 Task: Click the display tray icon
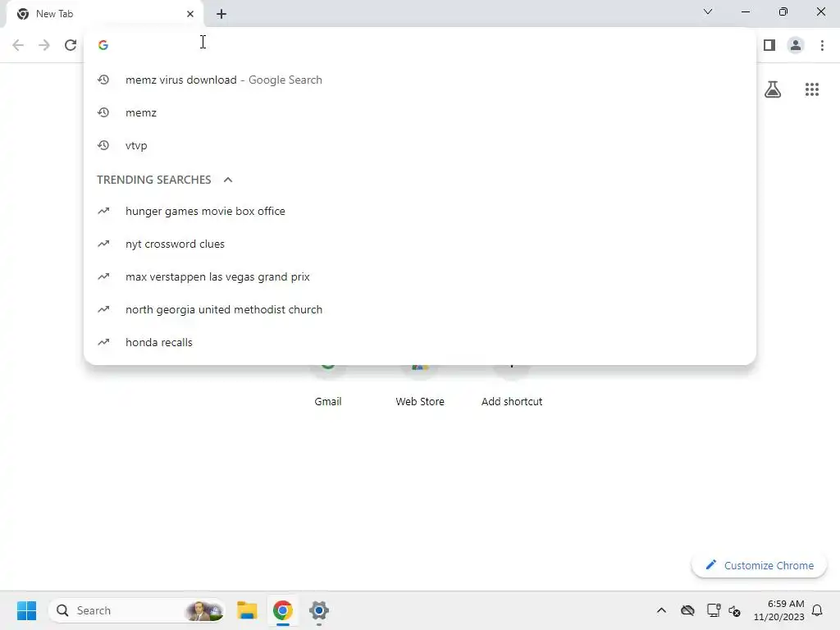click(713, 610)
